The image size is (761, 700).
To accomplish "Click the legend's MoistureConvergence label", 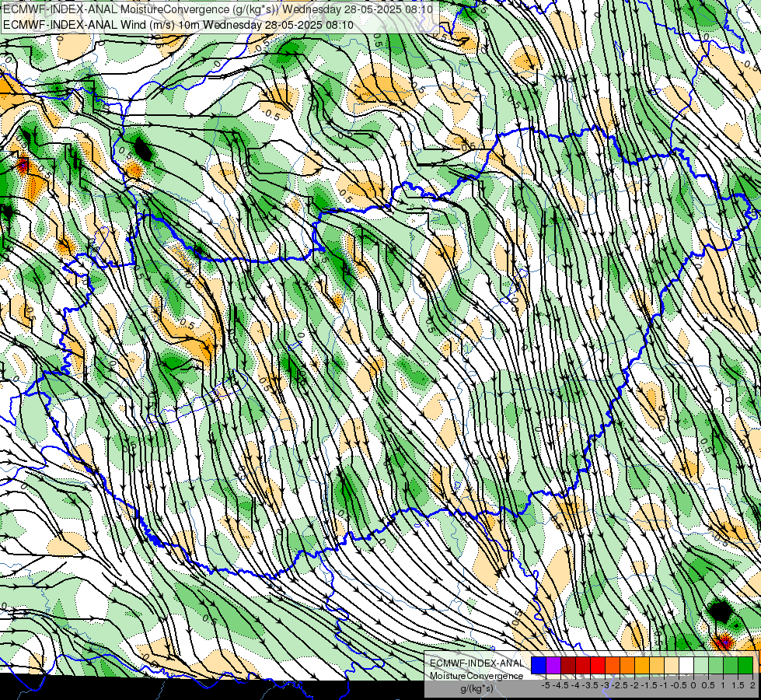I will 476,676.
